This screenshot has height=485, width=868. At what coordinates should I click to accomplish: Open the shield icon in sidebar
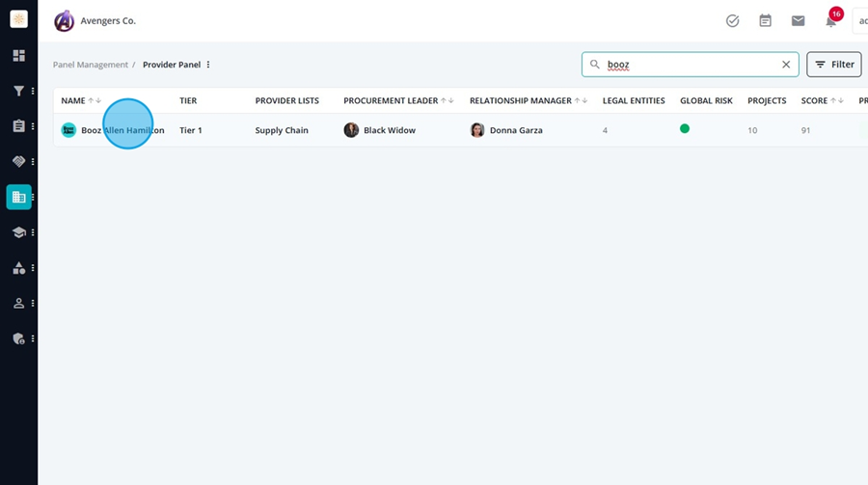pyautogui.click(x=19, y=338)
